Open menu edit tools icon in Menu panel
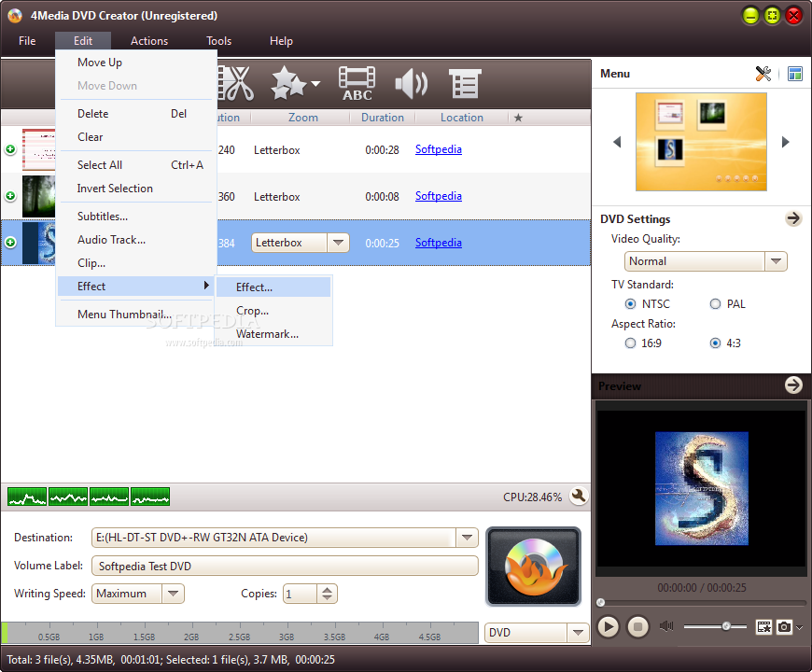 763,74
